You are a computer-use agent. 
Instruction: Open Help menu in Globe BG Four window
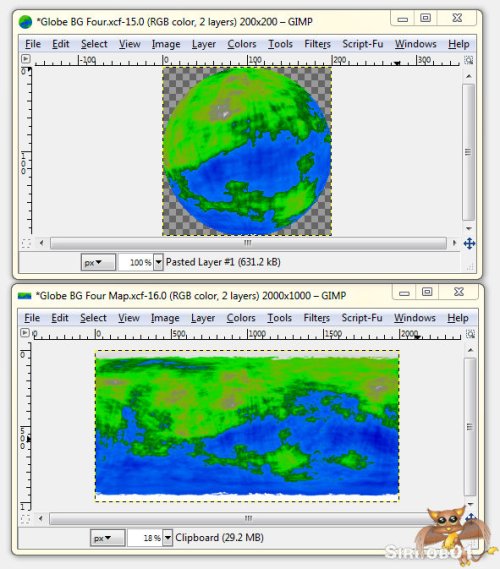pos(458,44)
